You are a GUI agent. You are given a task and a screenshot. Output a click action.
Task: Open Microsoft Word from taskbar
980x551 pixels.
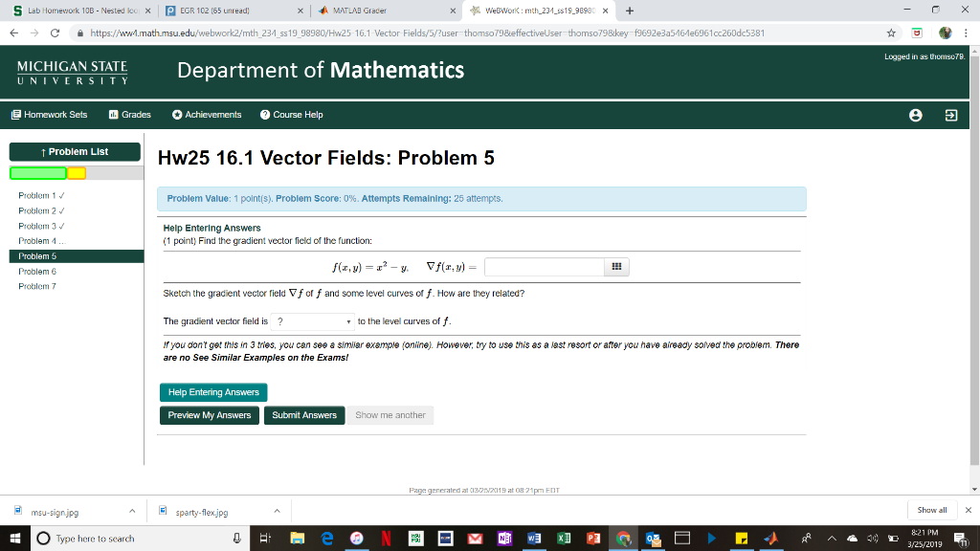(x=534, y=538)
